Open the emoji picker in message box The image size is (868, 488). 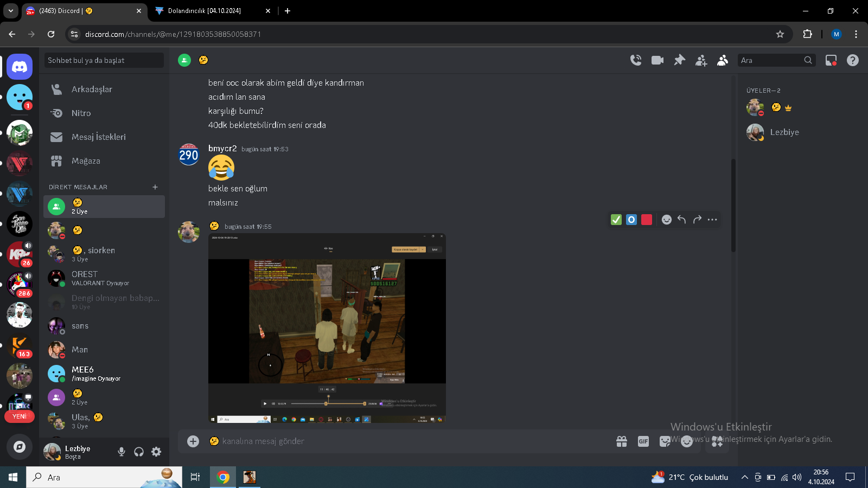coord(687,441)
